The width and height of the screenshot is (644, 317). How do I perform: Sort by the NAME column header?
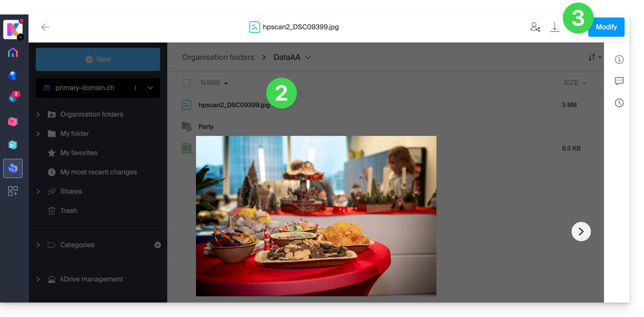(214, 83)
